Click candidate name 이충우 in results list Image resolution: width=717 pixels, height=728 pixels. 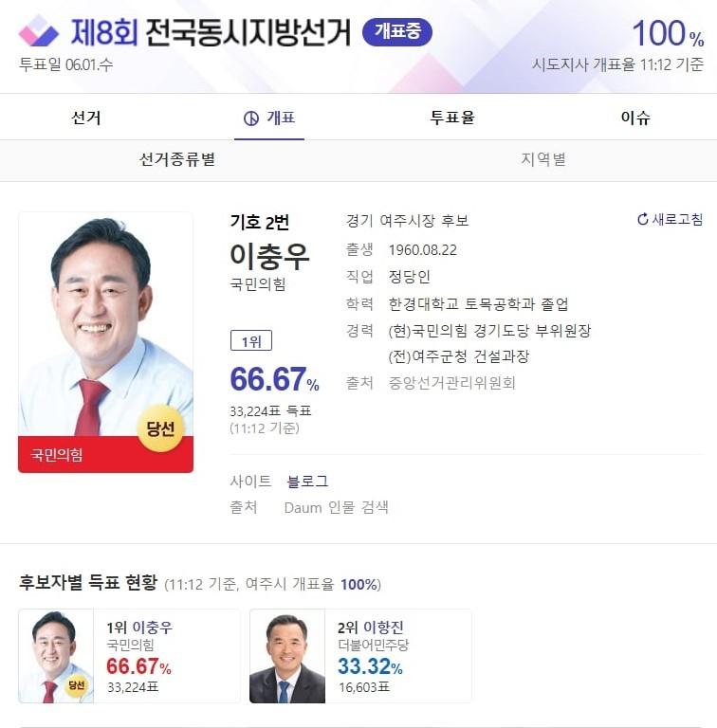(153, 628)
